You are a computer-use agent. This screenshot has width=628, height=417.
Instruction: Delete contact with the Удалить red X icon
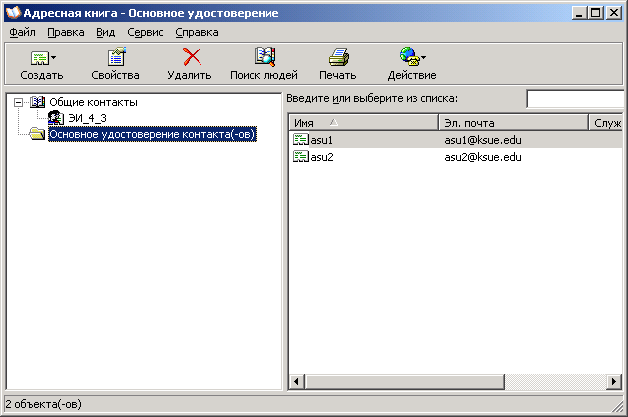click(192, 57)
